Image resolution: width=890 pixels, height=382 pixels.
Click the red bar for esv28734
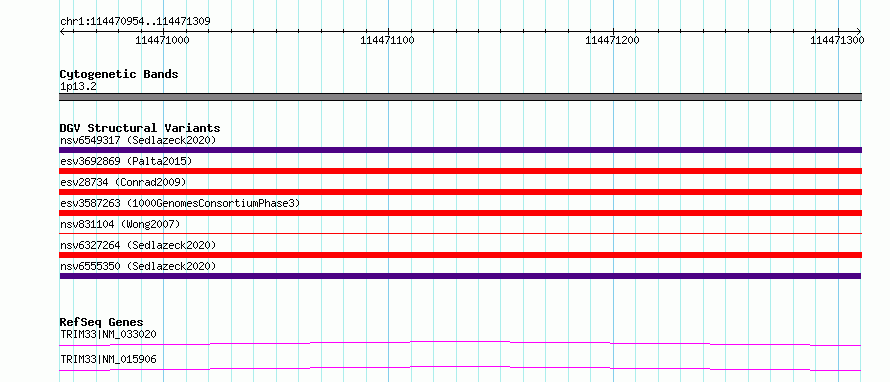pos(460,192)
